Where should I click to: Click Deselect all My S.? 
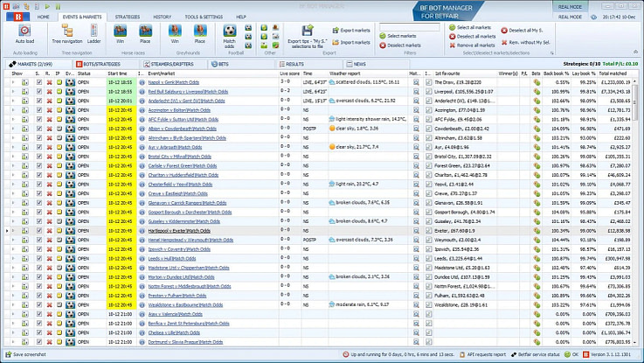[522, 31]
